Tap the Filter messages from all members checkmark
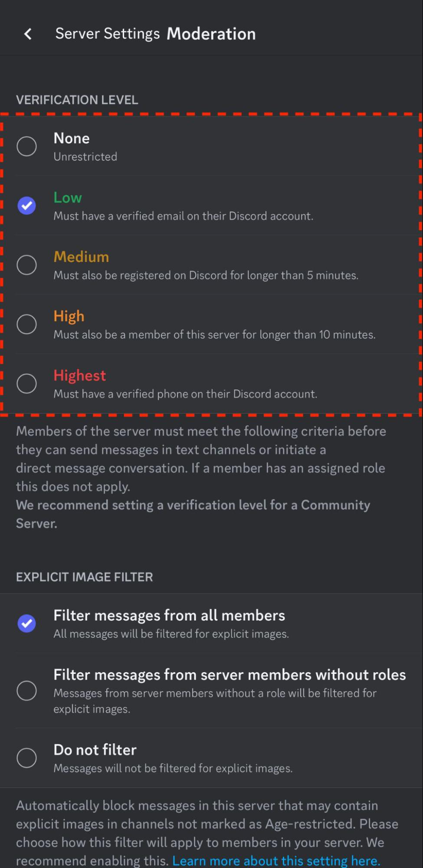The width and height of the screenshot is (423, 868). (x=26, y=624)
